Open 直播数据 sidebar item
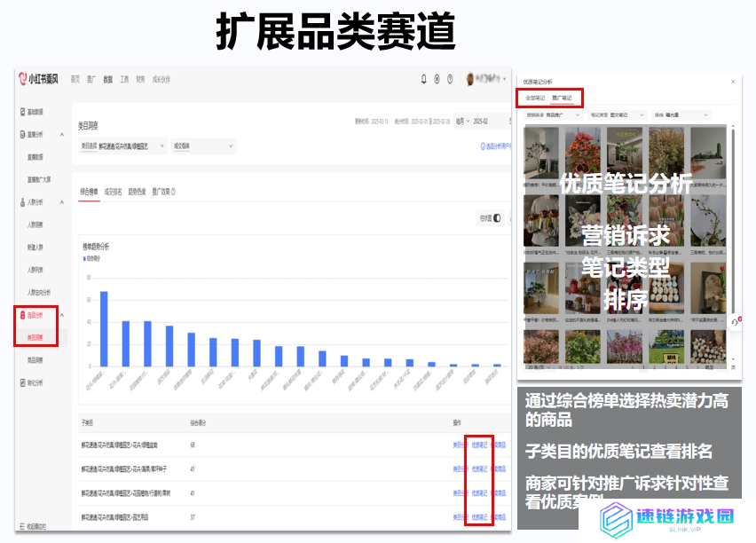 tap(35, 157)
